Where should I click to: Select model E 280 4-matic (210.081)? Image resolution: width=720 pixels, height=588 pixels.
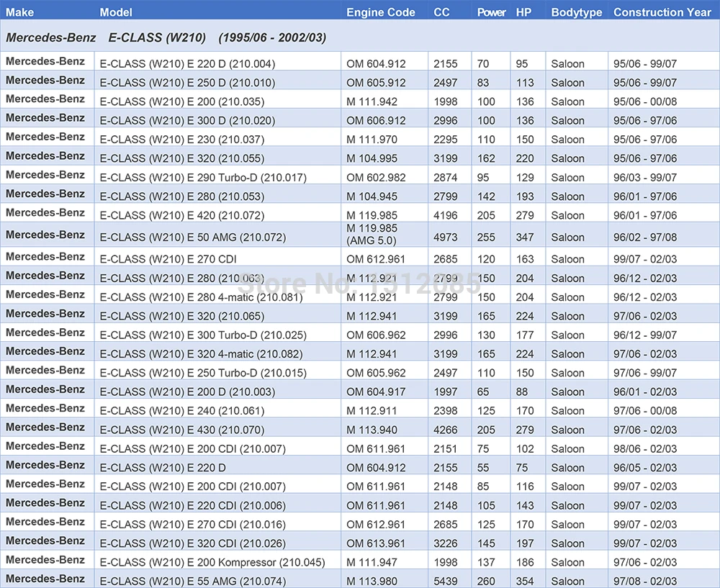click(201, 297)
